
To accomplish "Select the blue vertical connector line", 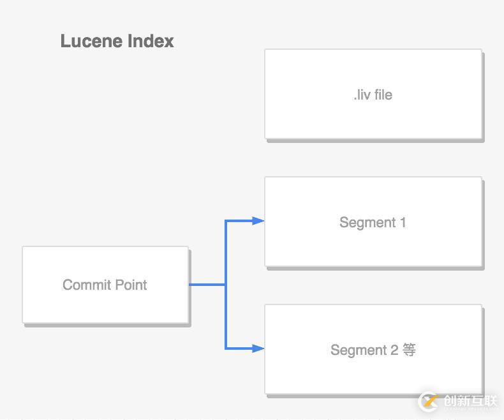I will (x=226, y=285).
